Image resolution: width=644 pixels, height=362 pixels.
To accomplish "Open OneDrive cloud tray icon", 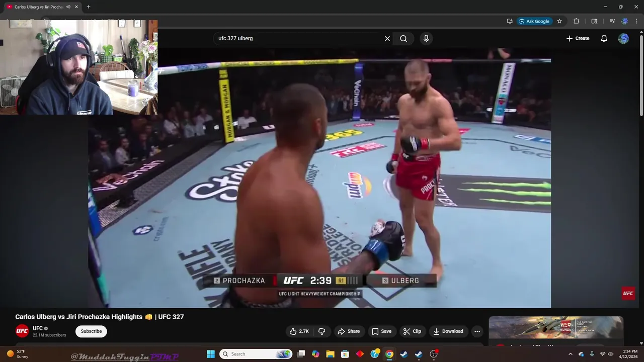I will coord(581,354).
